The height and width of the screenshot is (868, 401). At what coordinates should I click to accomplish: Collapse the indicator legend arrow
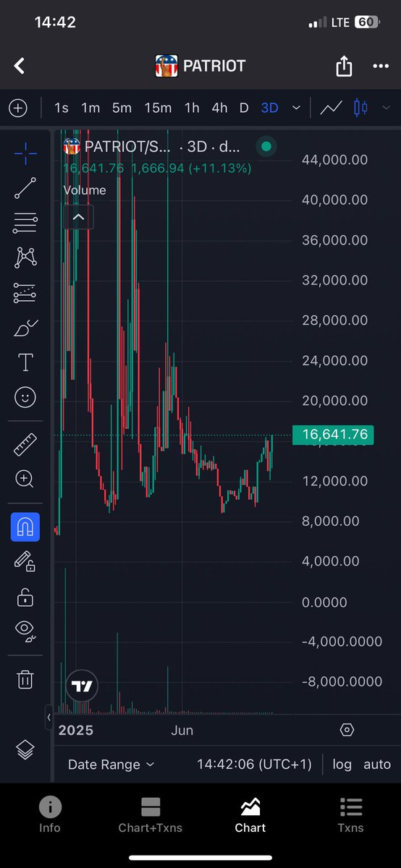tap(78, 216)
